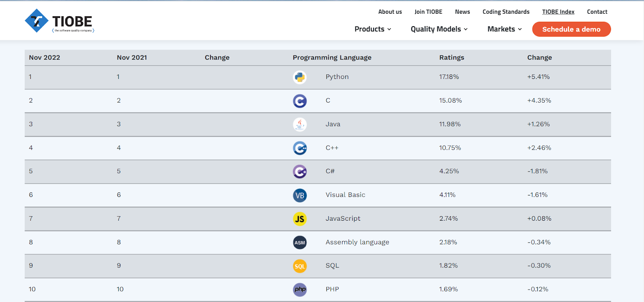This screenshot has height=302, width=644.
Task: Click SQL's 1.82% rating
Action: 448,266
